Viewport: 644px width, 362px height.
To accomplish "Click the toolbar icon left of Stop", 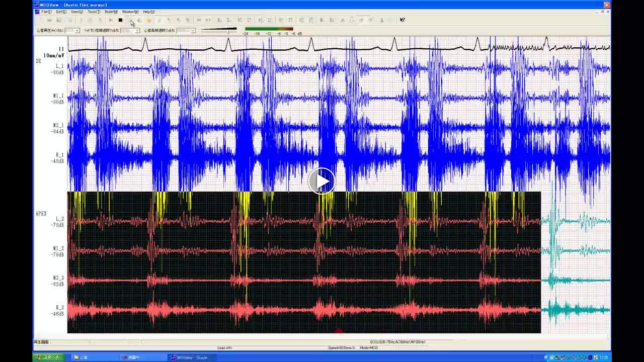I will click(111, 20).
